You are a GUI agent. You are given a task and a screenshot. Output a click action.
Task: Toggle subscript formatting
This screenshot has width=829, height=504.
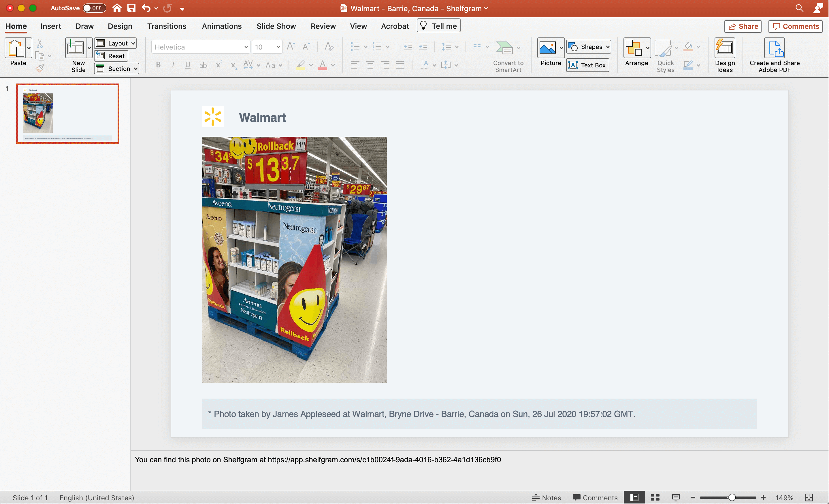(234, 65)
